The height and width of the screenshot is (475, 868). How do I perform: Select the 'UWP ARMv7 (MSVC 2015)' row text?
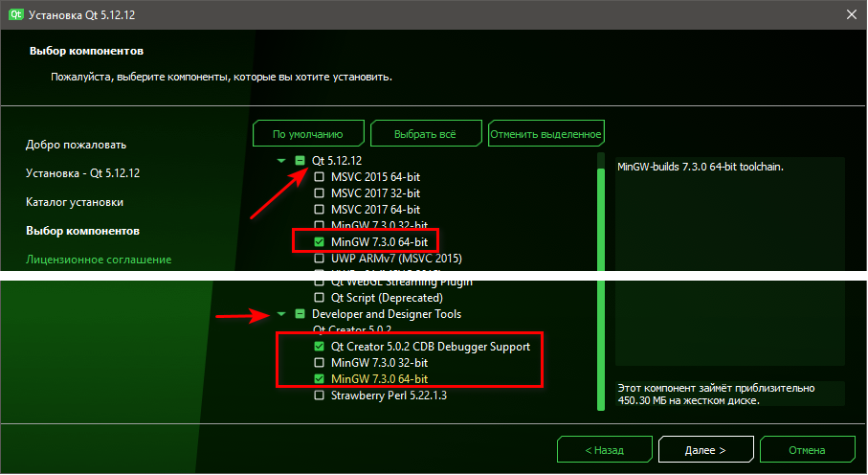396,259
